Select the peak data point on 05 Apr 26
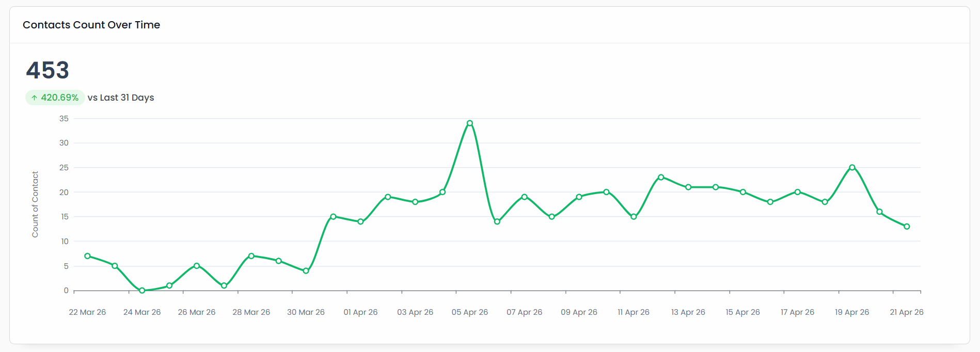Image resolution: width=980 pixels, height=352 pixels. point(470,123)
